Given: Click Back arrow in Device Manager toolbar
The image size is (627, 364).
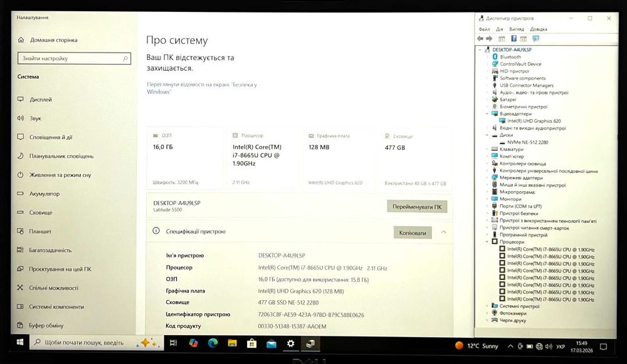Looking at the screenshot, I should click(x=480, y=39).
